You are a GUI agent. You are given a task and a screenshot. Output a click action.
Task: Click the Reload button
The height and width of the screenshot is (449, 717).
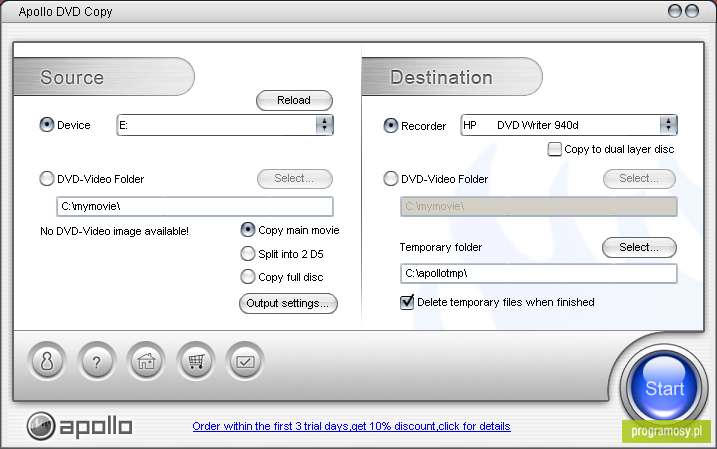[294, 100]
